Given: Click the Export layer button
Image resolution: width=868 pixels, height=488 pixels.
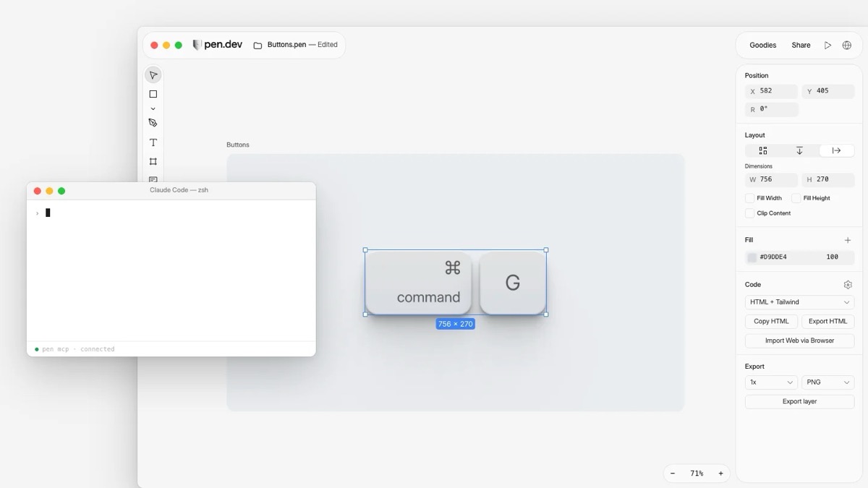Looking at the screenshot, I should click(799, 402).
